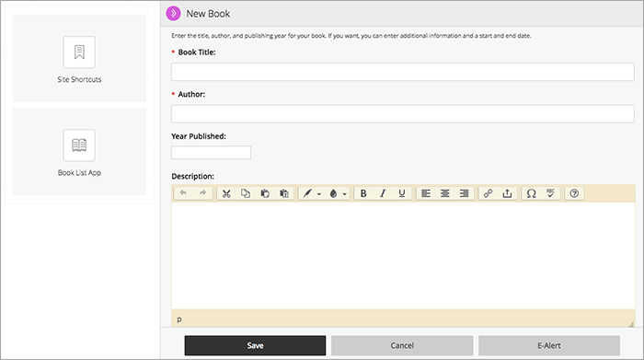Open the background color dropdown arrow
The height and width of the screenshot is (360, 644).
pyautogui.click(x=345, y=194)
